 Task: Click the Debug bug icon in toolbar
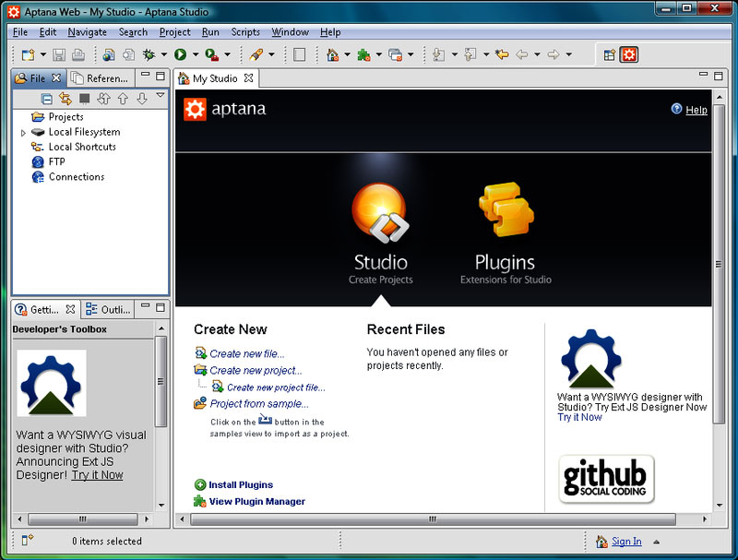(149, 55)
